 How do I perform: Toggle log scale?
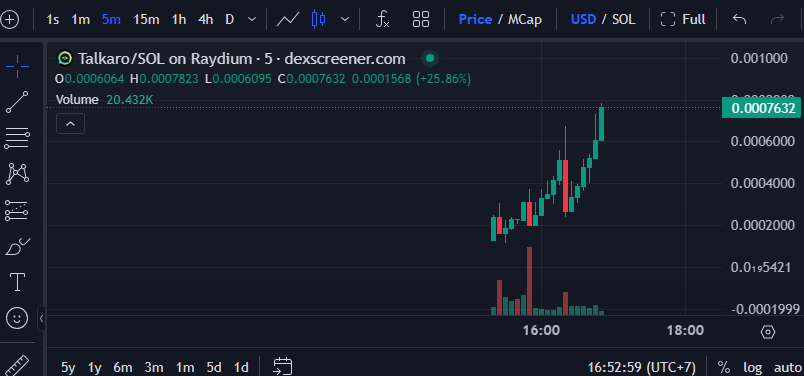pos(753,367)
